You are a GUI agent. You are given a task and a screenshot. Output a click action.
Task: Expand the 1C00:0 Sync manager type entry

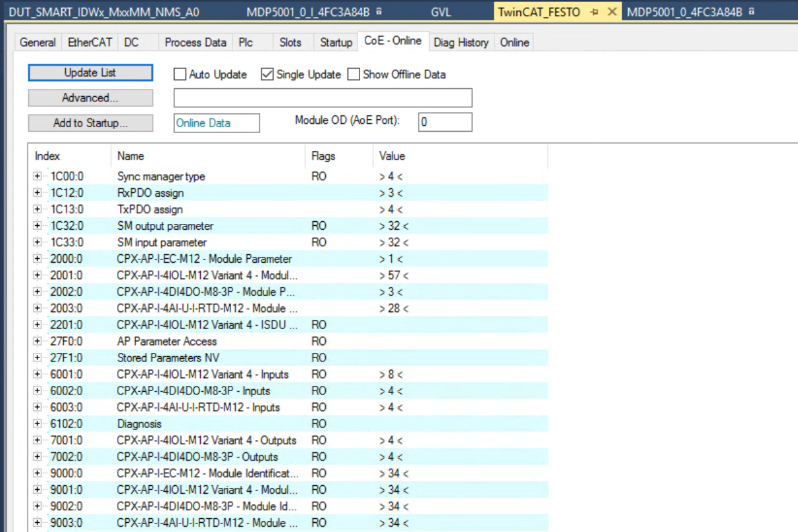(38, 176)
